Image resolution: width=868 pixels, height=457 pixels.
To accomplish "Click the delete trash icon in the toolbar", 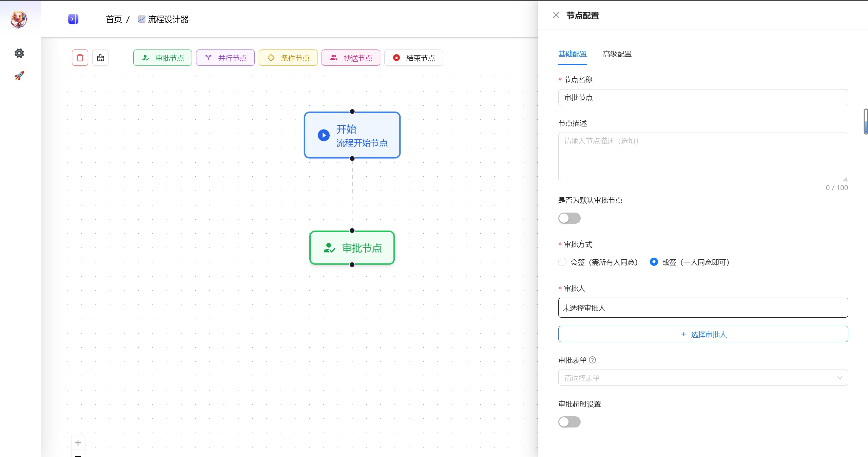I will click(80, 57).
